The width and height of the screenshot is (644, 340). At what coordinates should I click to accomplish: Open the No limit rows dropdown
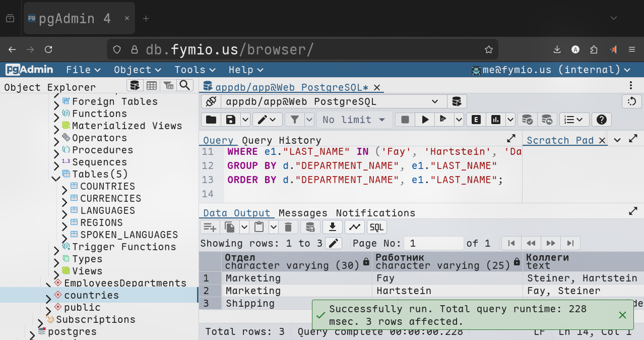(354, 120)
